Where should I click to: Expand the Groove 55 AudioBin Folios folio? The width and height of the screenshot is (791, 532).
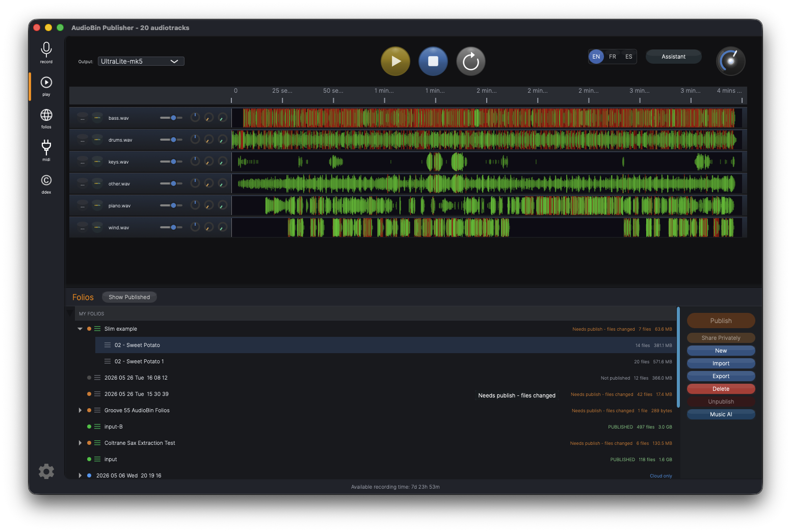[80, 410]
